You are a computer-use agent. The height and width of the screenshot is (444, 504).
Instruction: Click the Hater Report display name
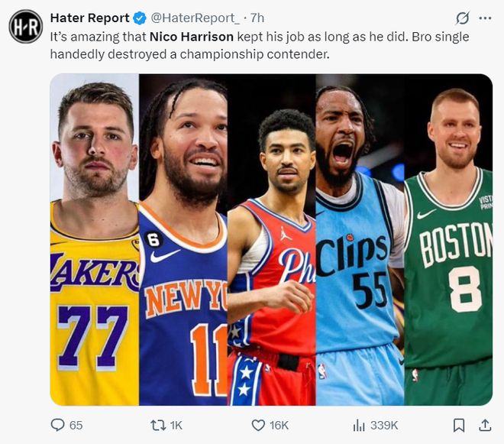click(89, 18)
